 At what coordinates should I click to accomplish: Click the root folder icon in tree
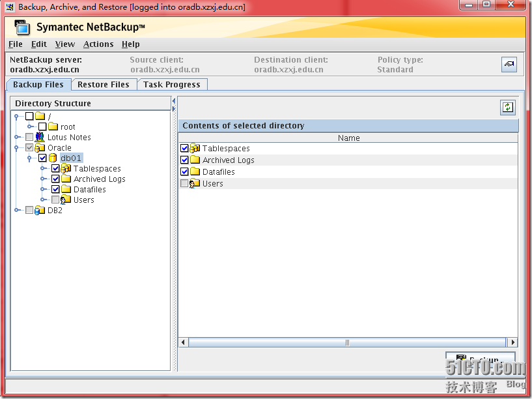pos(53,126)
